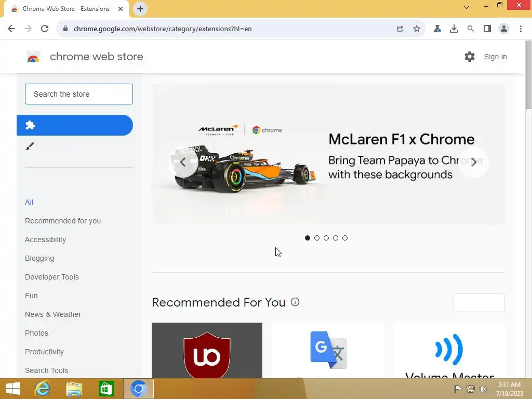532x399 pixels.
Task: Select the Themes paintbrush category
Action: [x=30, y=146]
